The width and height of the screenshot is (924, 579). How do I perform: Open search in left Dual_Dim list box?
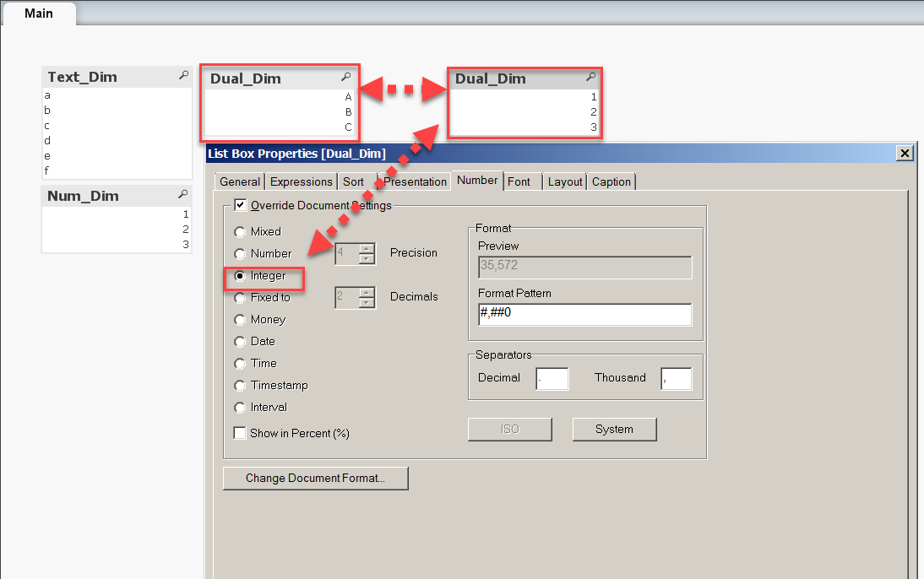tap(345, 78)
